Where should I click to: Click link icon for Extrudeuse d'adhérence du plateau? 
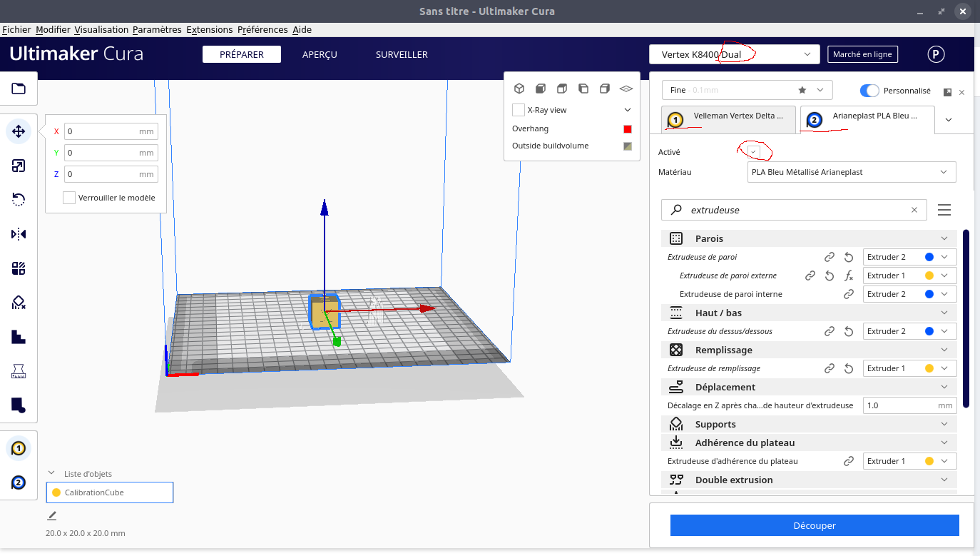coord(849,461)
